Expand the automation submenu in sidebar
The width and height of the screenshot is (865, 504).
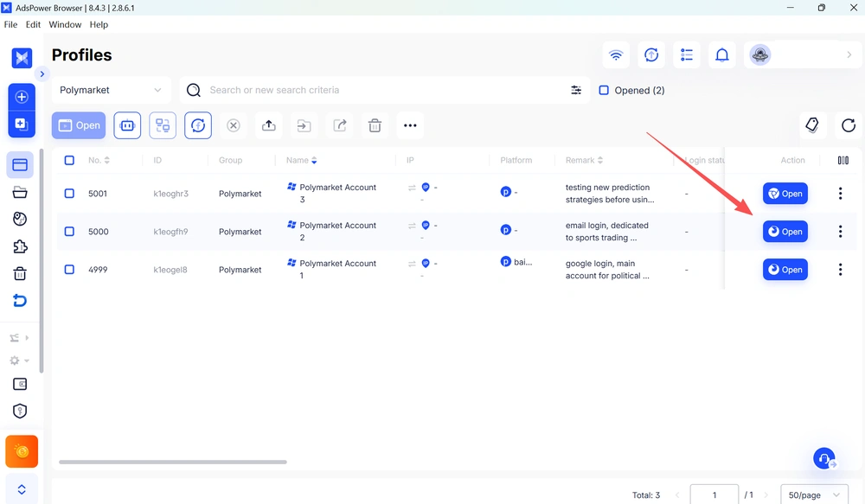pyautogui.click(x=19, y=337)
